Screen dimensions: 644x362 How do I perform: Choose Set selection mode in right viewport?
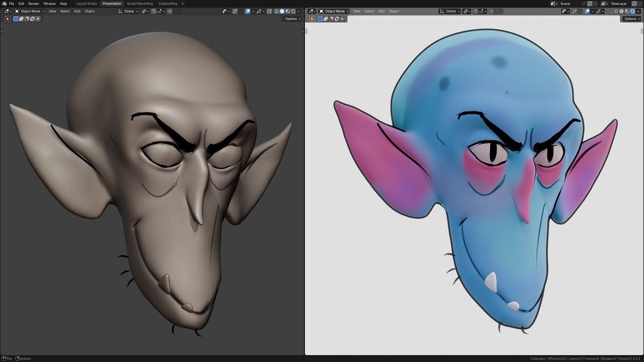(320, 19)
